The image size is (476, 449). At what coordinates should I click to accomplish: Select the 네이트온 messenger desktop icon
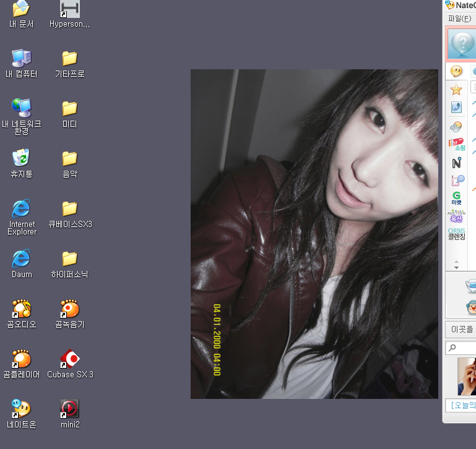(22, 409)
